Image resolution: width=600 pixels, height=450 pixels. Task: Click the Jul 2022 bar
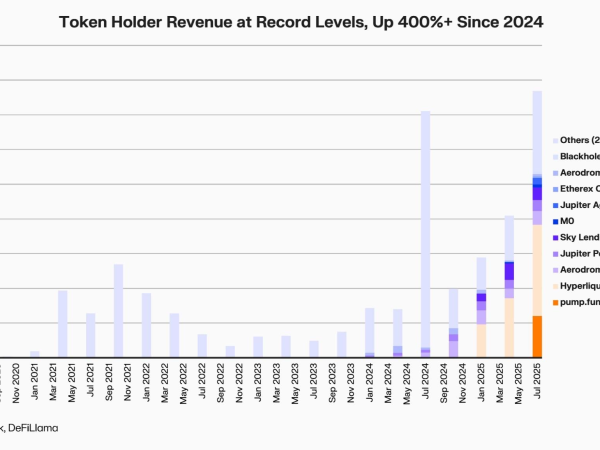click(202, 346)
